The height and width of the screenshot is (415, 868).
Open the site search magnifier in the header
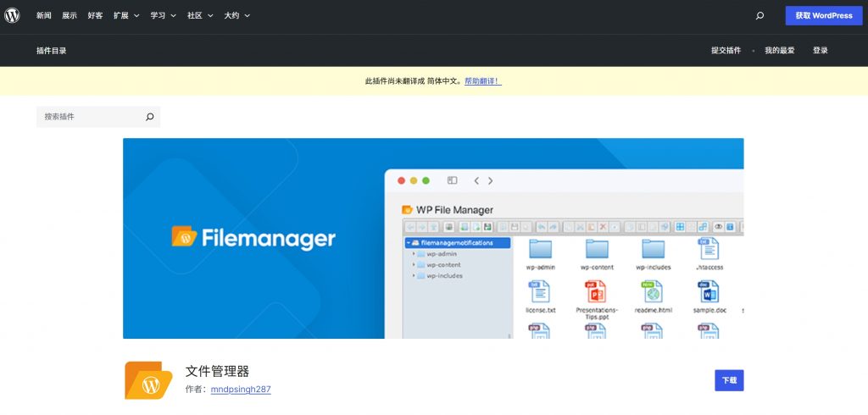point(759,15)
